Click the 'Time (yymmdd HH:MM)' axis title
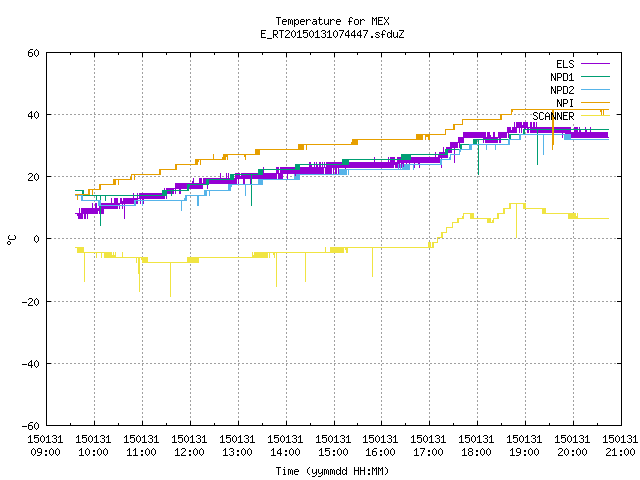Viewport: 640px width, 480px height. (332, 471)
